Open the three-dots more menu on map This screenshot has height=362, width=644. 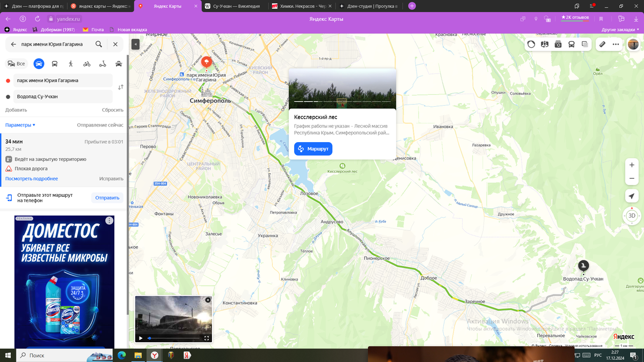[x=616, y=45]
